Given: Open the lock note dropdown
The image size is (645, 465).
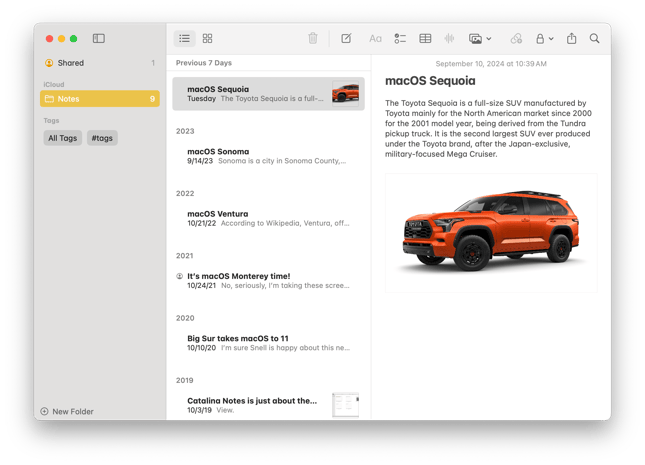Looking at the screenshot, I should click(x=544, y=39).
